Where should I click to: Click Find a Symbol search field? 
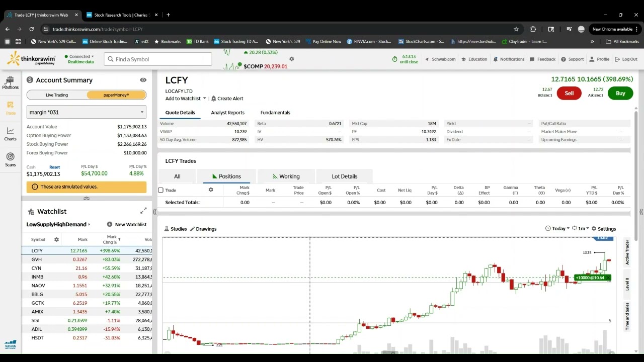coord(158,59)
